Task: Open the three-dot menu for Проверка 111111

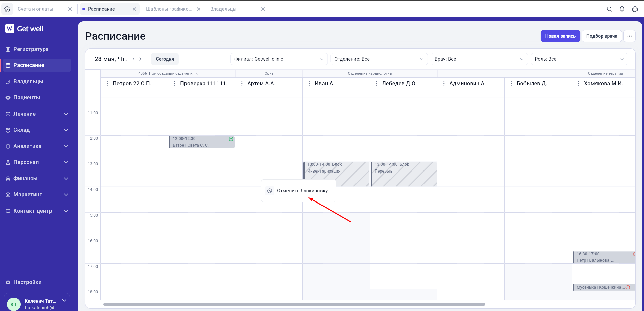Action: tap(175, 84)
